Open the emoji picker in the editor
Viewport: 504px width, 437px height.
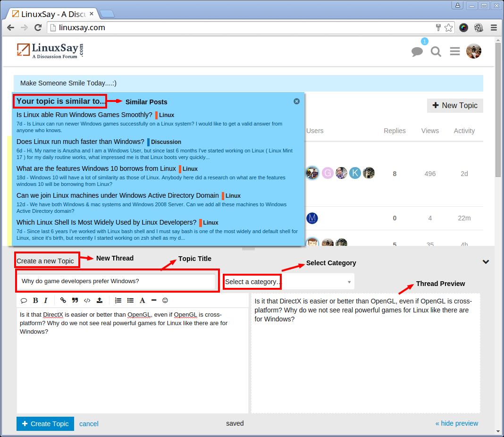(x=165, y=301)
